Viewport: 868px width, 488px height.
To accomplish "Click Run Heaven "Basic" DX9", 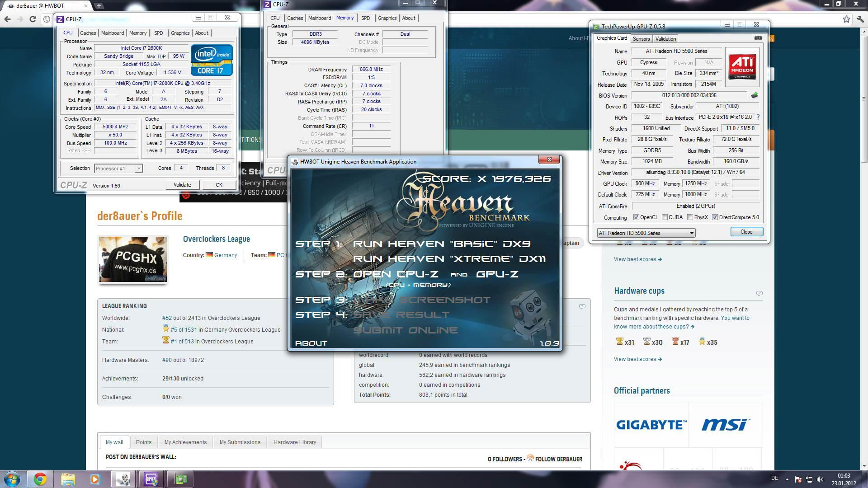I will point(442,244).
